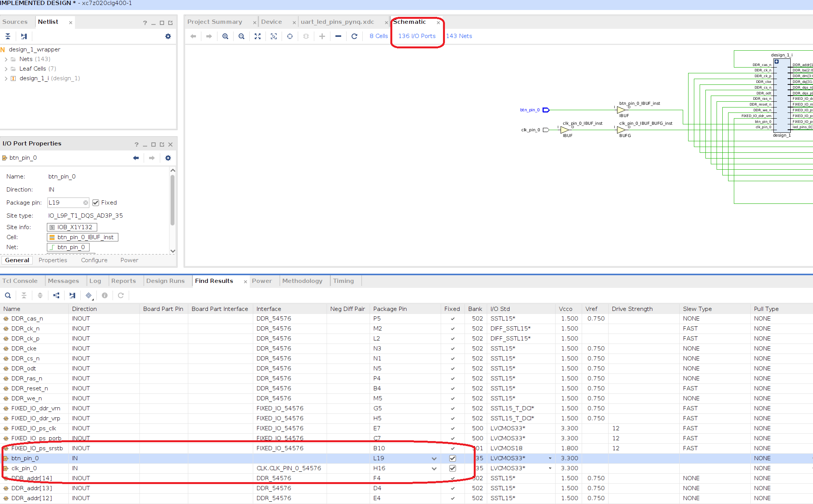The height and width of the screenshot is (504, 813).
Task: Click schematic Previous back arrow
Action: pyautogui.click(x=193, y=36)
